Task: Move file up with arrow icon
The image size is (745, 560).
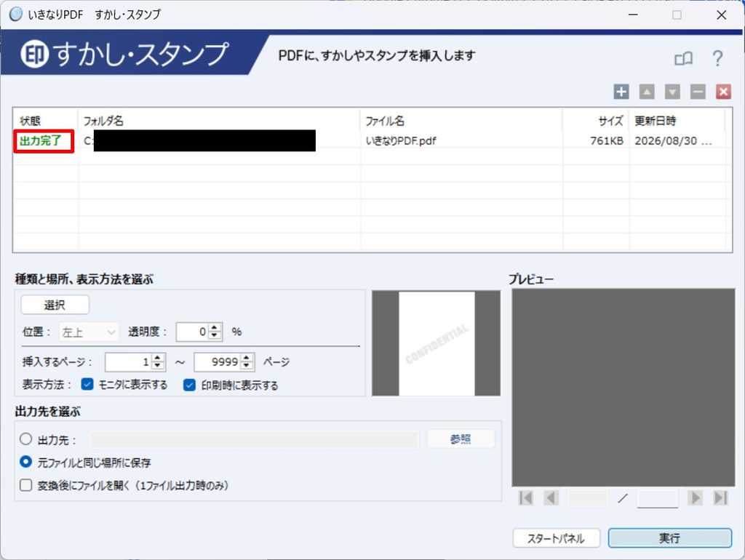Action: [647, 92]
